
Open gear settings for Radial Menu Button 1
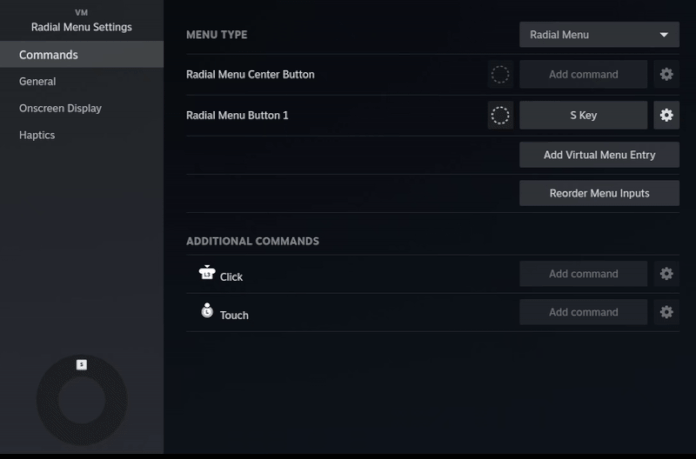click(666, 115)
